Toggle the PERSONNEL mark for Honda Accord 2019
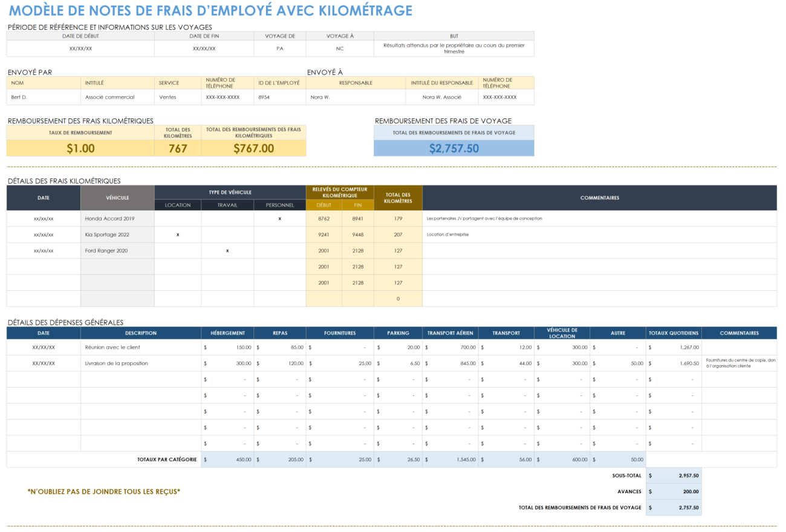Viewport: 786px width, 532px height. pyautogui.click(x=279, y=218)
